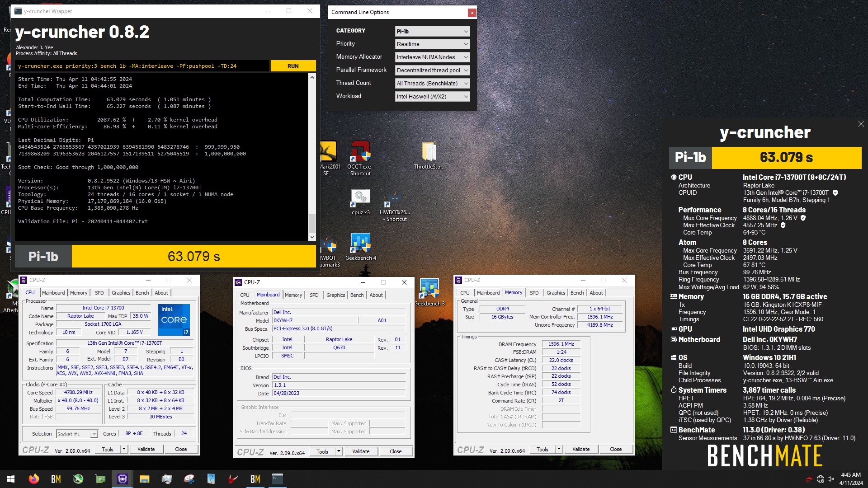Click the CAS# Latency 22.0 clocks value
The width and height of the screenshot is (868, 488).
coord(561,360)
